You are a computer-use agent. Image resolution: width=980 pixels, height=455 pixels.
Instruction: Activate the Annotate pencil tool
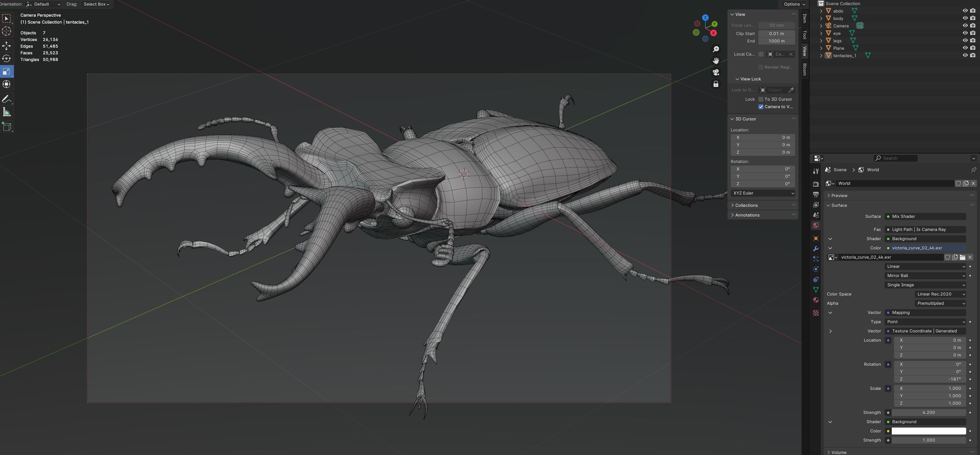(x=6, y=99)
